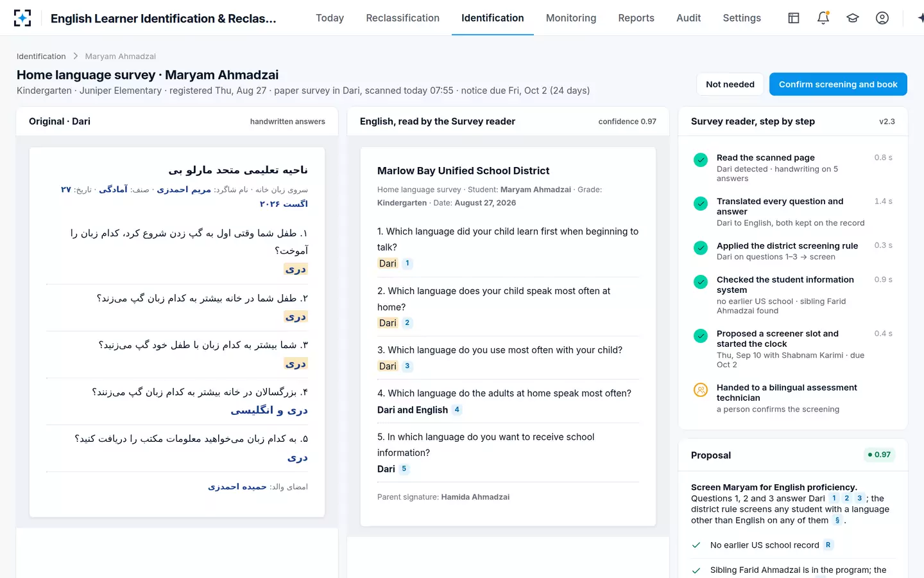Click Confirm screening and book
924x578 pixels.
(838, 84)
